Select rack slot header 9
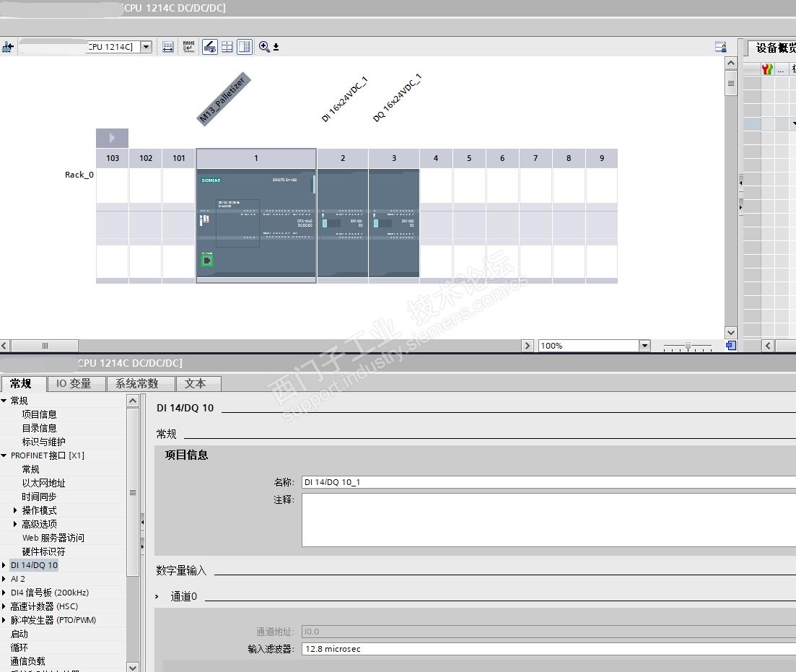Image resolution: width=796 pixels, height=672 pixels. (x=602, y=159)
